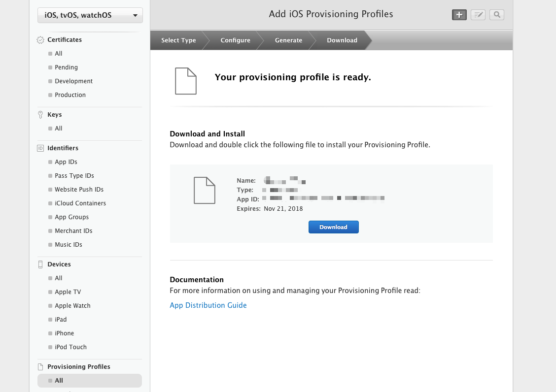556x392 pixels.
Task: Select iPhone under Devices
Action: pyautogui.click(x=64, y=333)
